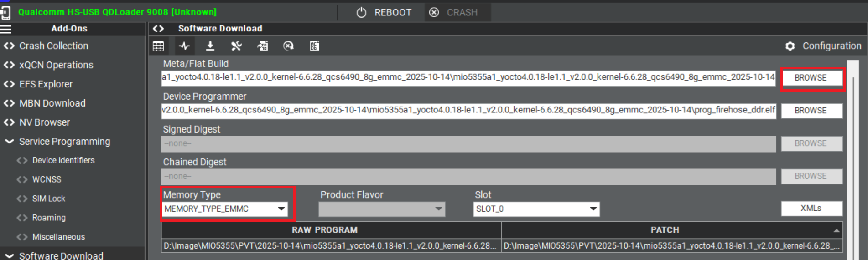Viewport: 868px width, 260px height.
Task: Open EFS Explorer from the sidebar
Action: (x=46, y=84)
